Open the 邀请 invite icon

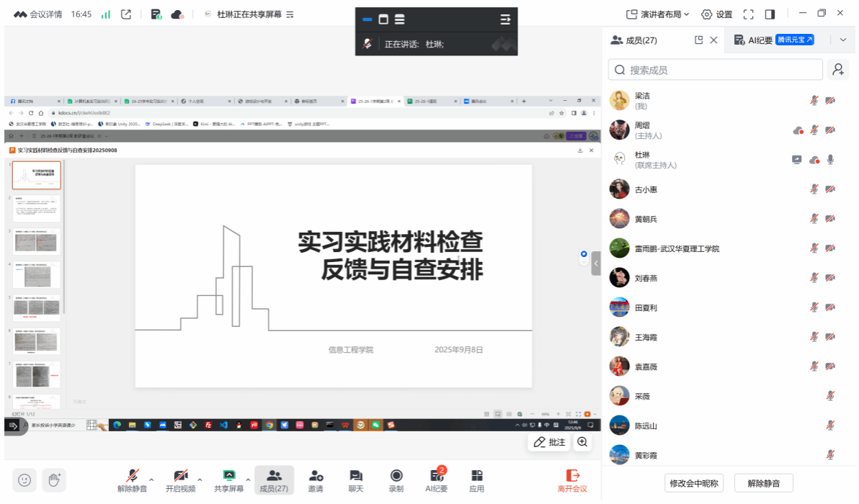[x=316, y=480]
